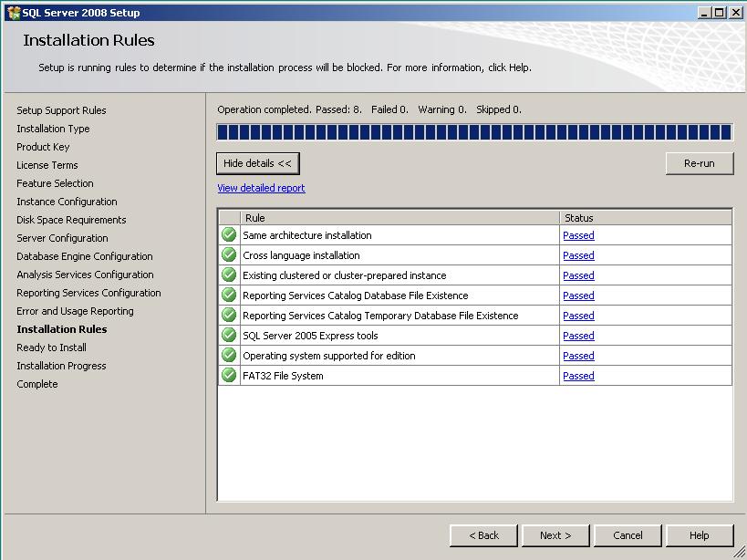Select Server Configuration step in sidebar

click(62, 238)
